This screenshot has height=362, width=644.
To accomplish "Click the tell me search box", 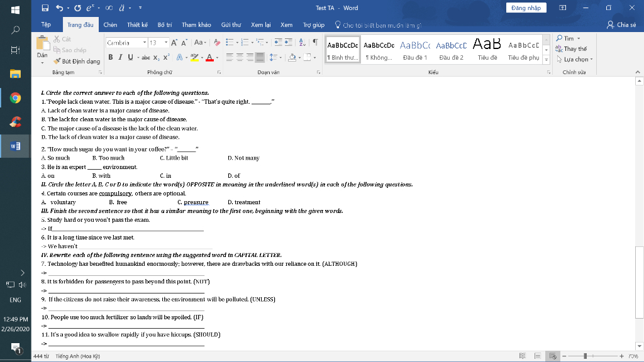I will click(379, 25).
